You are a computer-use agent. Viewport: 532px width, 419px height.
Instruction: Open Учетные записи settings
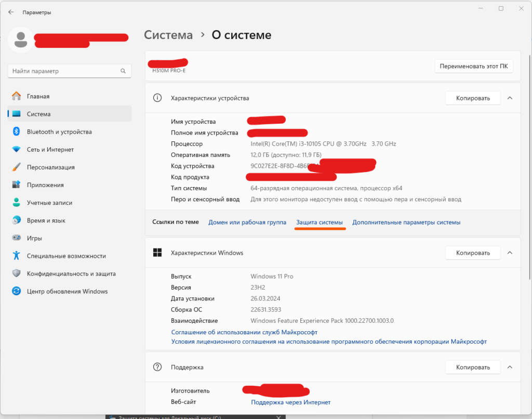click(70, 202)
